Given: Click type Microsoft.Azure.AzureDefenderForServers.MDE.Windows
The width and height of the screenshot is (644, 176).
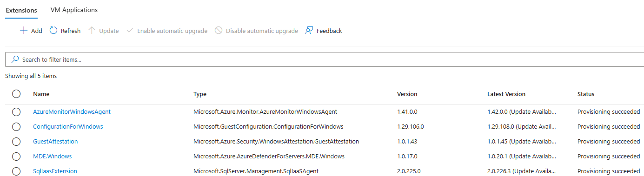Looking at the screenshot, I should [269, 156].
